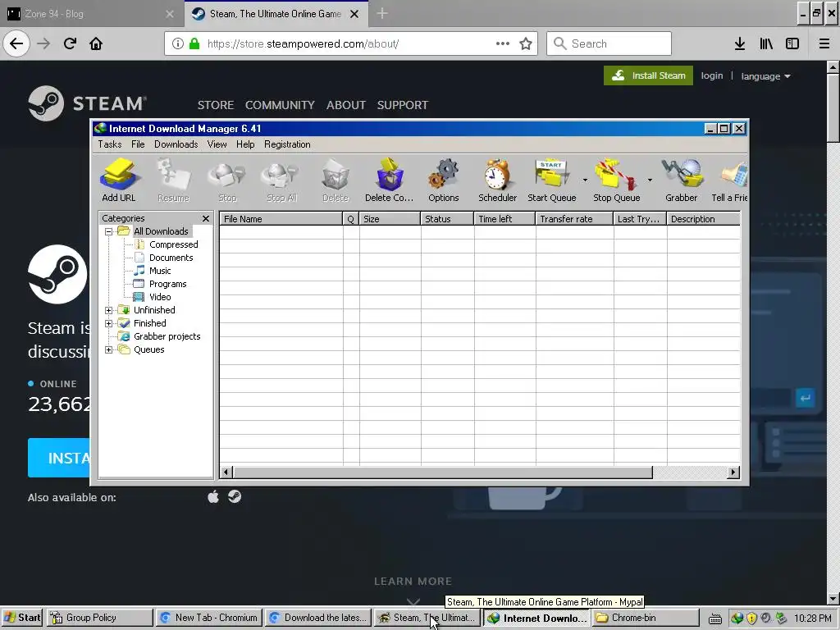The width and height of the screenshot is (840, 630).
Task: Sort by Status column header
Action: [447, 218]
